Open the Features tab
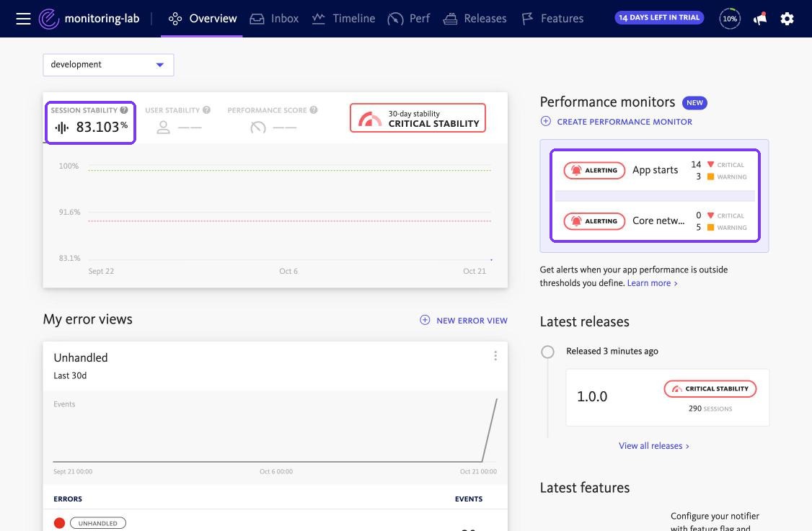This screenshot has height=531, width=812. click(x=552, y=19)
